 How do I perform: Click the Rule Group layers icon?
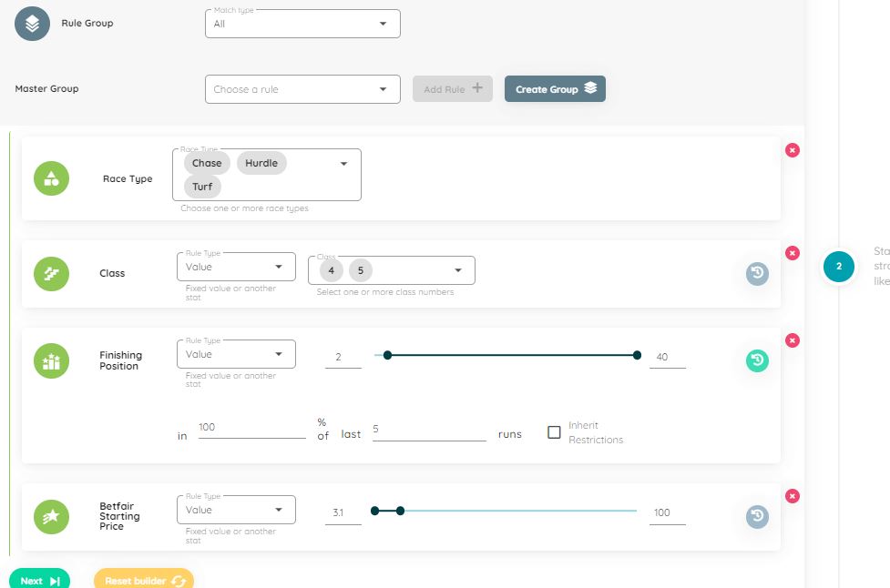tap(32, 24)
